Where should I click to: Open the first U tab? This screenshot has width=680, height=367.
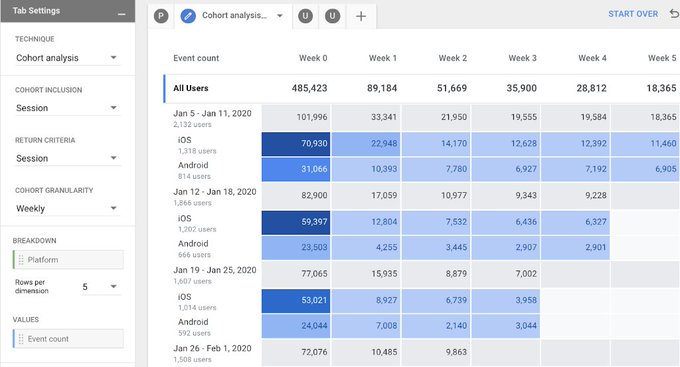click(305, 16)
